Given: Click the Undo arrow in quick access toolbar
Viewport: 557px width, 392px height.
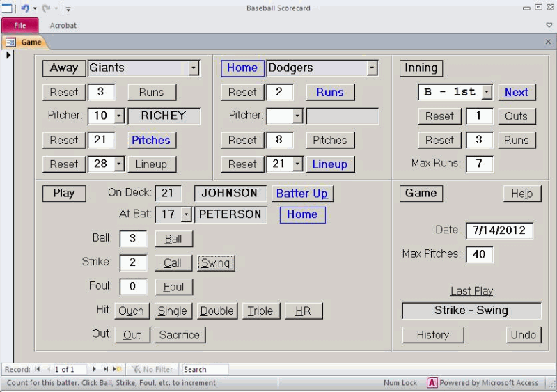Looking at the screenshot, I should click(24, 8).
